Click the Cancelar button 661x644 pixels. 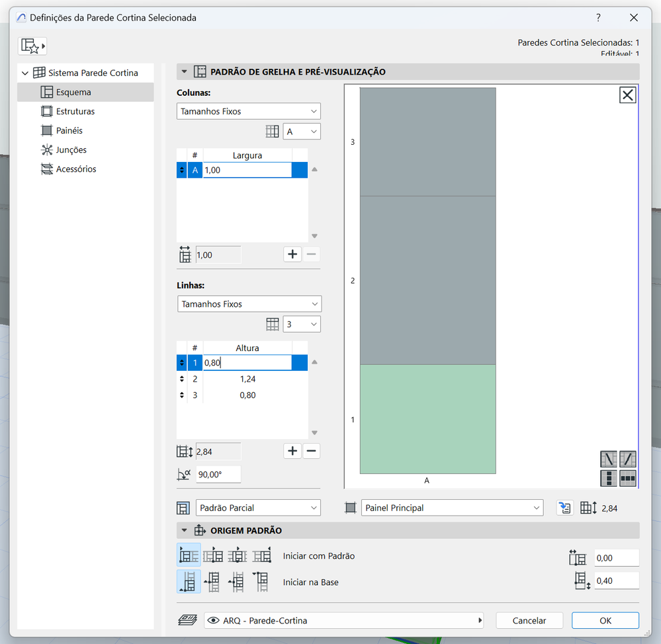click(529, 620)
